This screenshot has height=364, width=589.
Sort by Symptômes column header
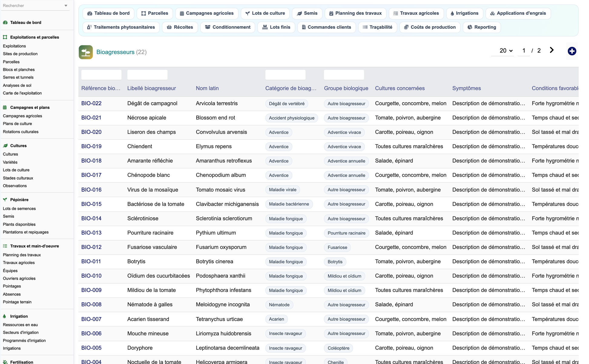click(x=467, y=88)
